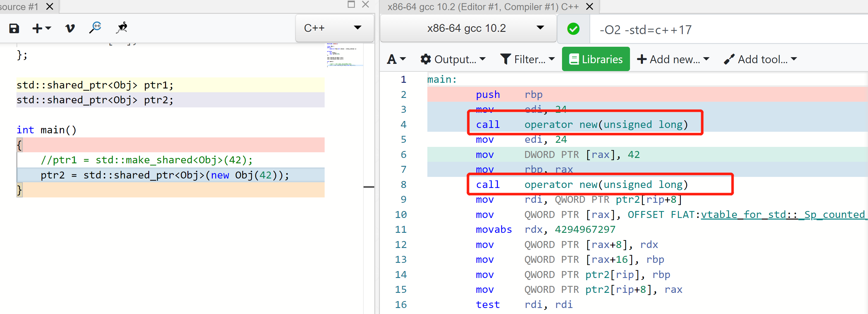868x314 pixels.
Task: Open the font size A dropdown
Action: 397,59
